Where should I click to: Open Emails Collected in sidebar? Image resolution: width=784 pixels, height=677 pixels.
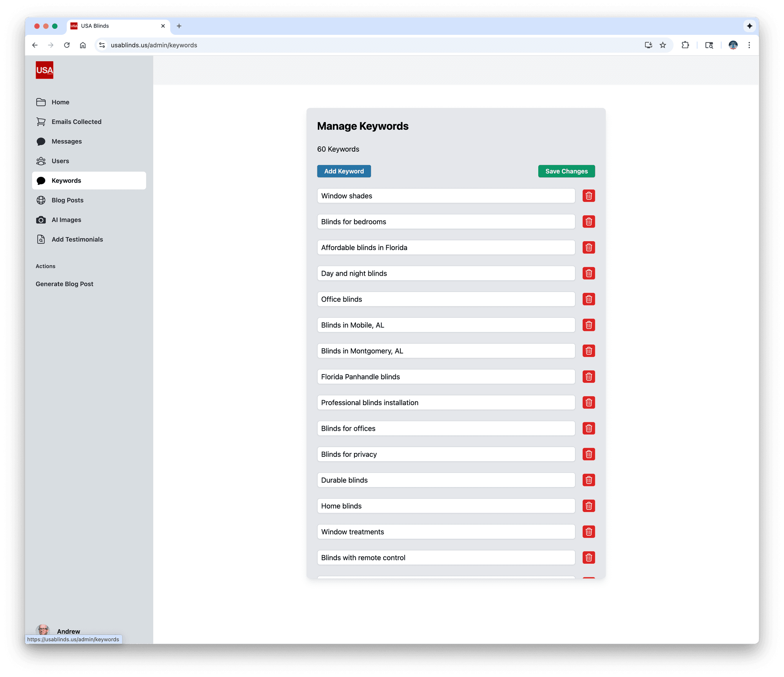(76, 122)
